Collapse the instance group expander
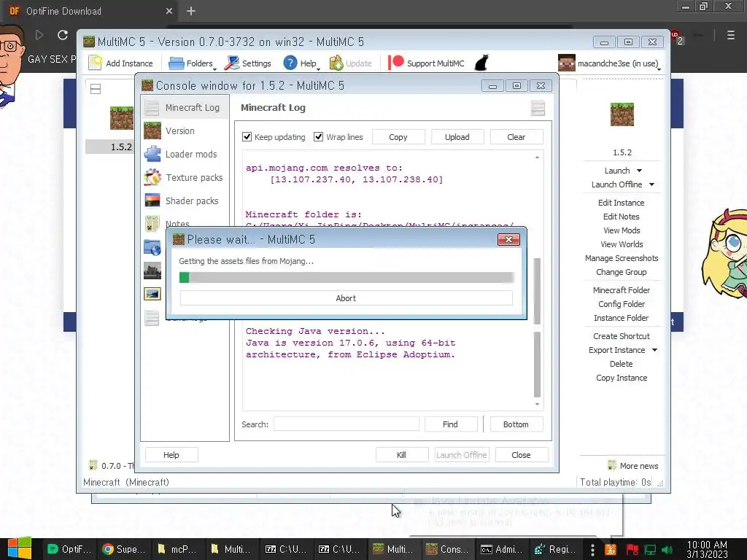Screen dimensions: 747x560 pyautogui.click(x=96, y=88)
